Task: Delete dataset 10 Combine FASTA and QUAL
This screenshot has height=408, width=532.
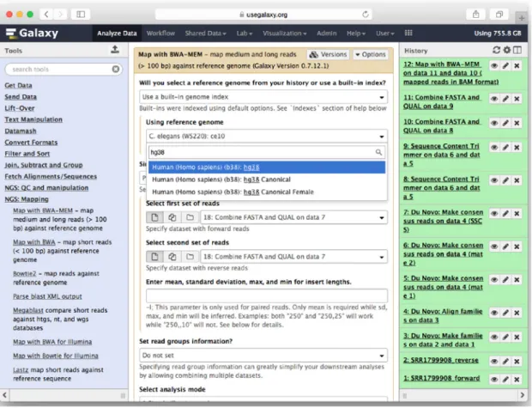Action: pos(517,123)
